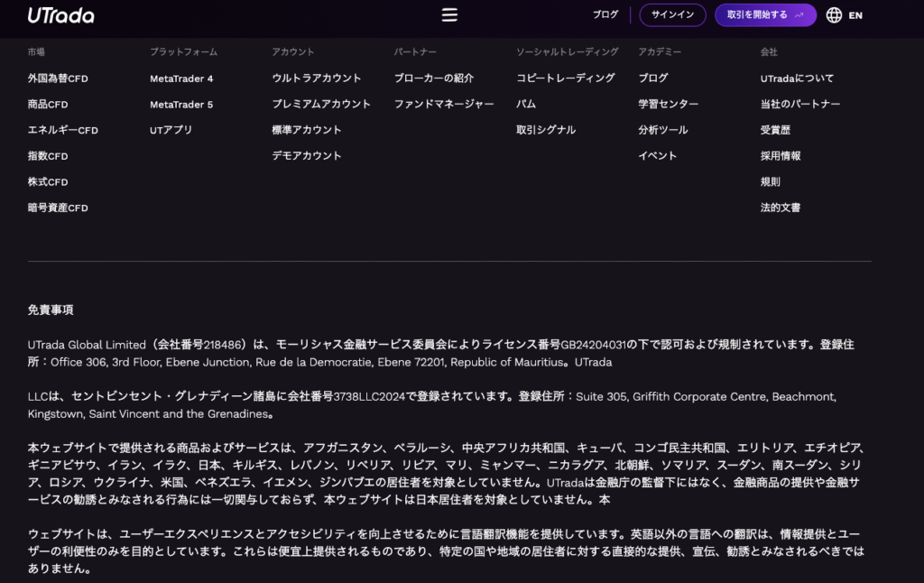Open the 受賞歴 link

775,130
